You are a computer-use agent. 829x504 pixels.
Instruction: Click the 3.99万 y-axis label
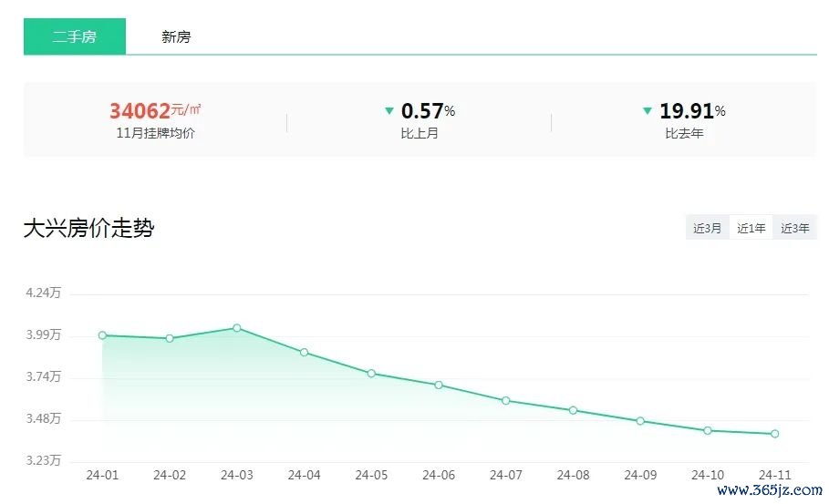[x=44, y=335]
